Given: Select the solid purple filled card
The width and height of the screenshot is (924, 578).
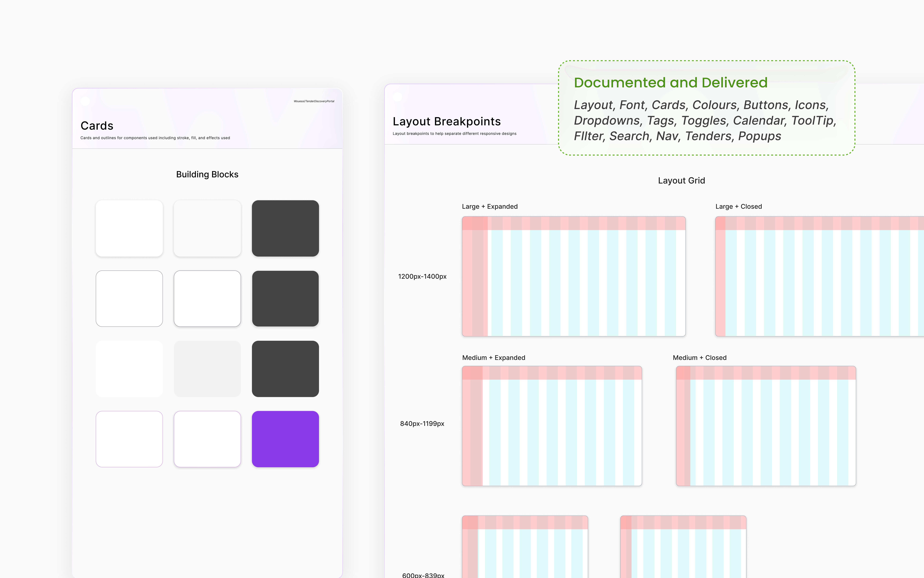Looking at the screenshot, I should pos(285,439).
